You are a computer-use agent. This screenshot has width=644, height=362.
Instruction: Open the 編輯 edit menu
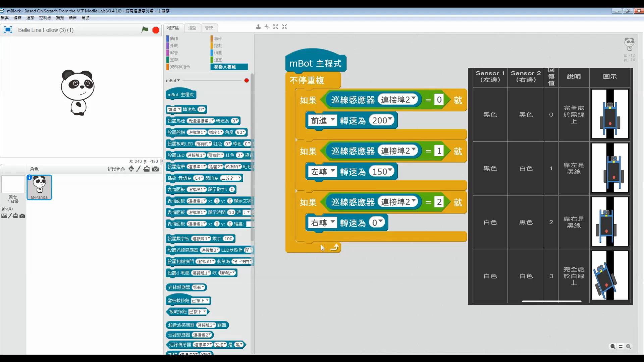tap(17, 18)
